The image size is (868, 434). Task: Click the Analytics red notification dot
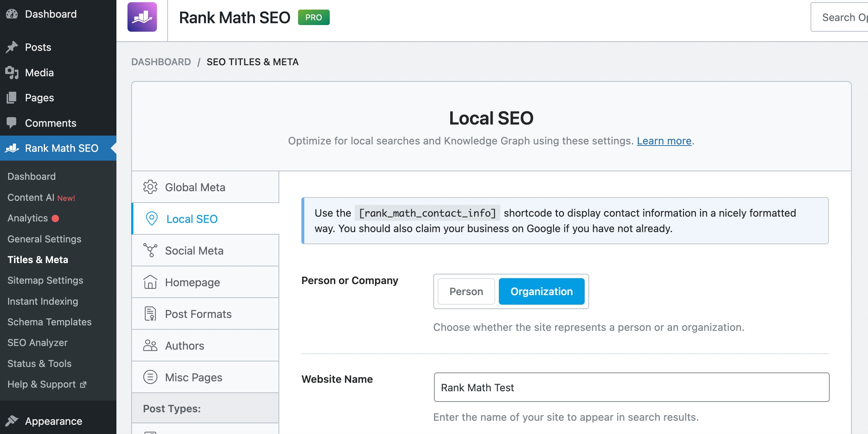click(x=55, y=218)
